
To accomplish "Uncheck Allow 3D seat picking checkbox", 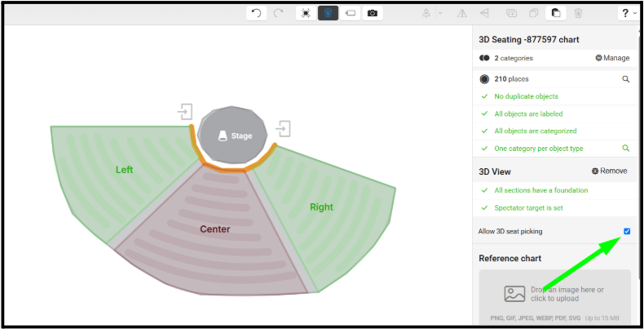I will click(627, 231).
